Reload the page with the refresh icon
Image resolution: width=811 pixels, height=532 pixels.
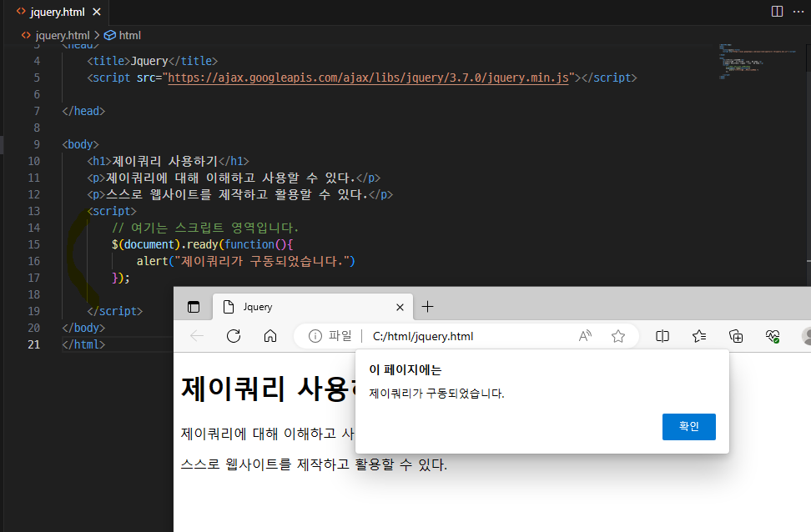click(234, 336)
